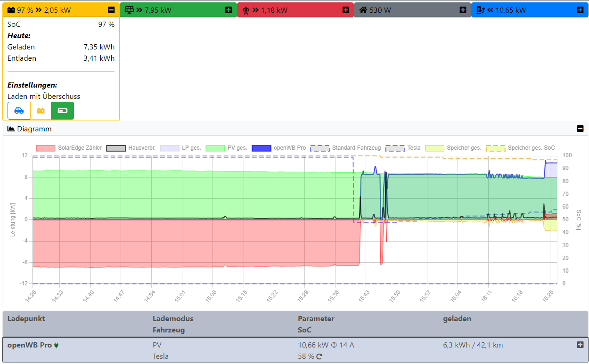589x364 pixels.
Task: Click the 10,66 kW charging power value
Action: tap(313, 345)
